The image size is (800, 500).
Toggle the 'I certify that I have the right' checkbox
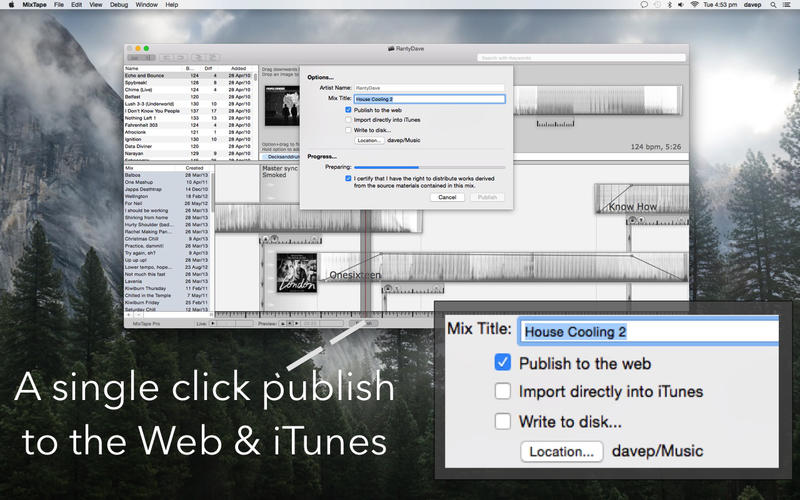[348, 179]
